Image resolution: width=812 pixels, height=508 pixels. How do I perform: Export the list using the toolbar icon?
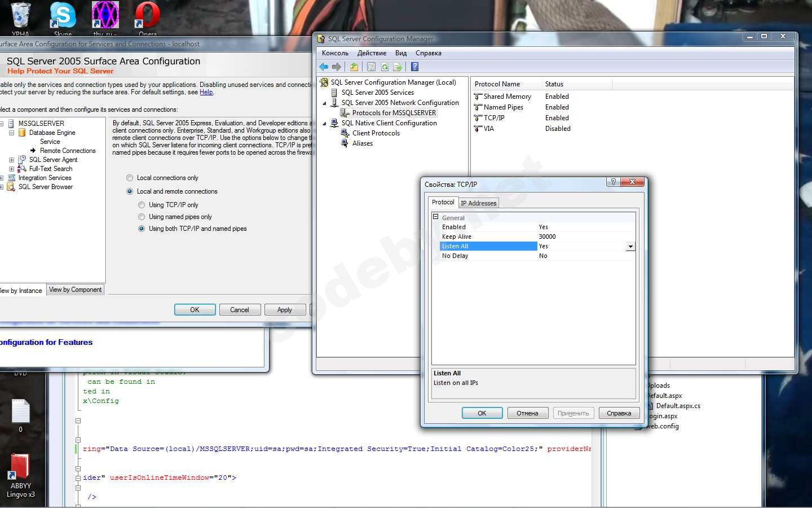click(398, 67)
